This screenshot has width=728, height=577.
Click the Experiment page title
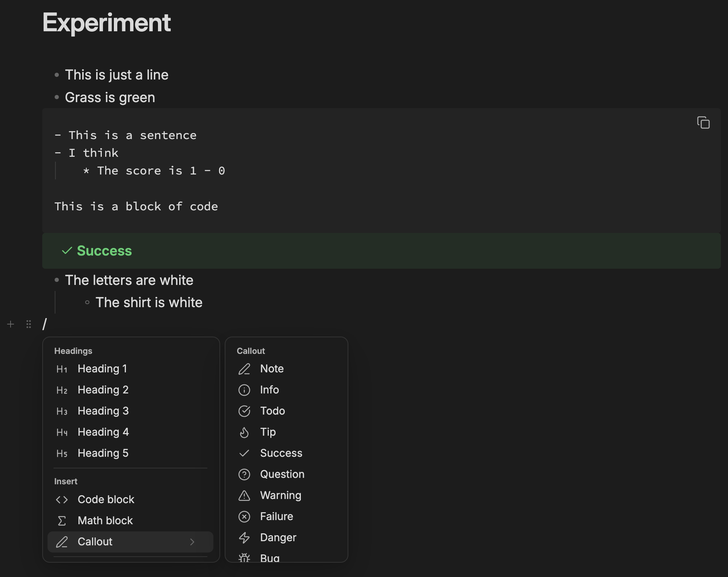click(x=107, y=23)
